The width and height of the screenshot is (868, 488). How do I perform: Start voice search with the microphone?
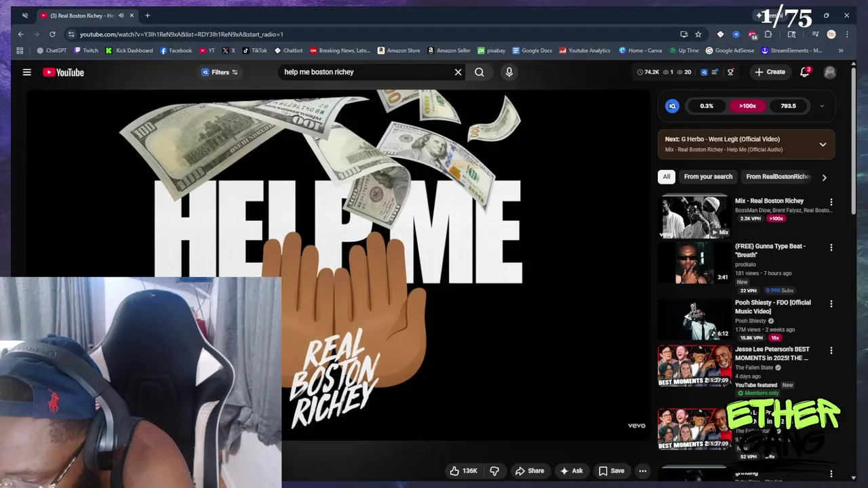coord(509,72)
